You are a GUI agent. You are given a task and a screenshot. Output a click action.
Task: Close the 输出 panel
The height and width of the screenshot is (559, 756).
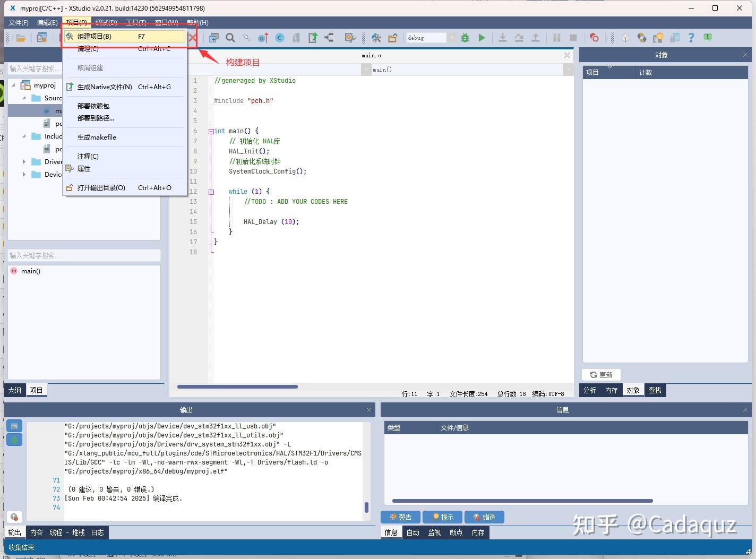pyautogui.click(x=369, y=410)
